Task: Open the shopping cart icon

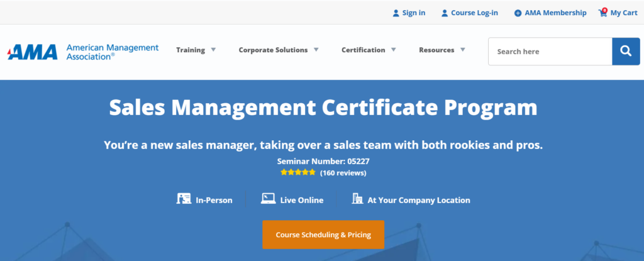Action: [603, 12]
